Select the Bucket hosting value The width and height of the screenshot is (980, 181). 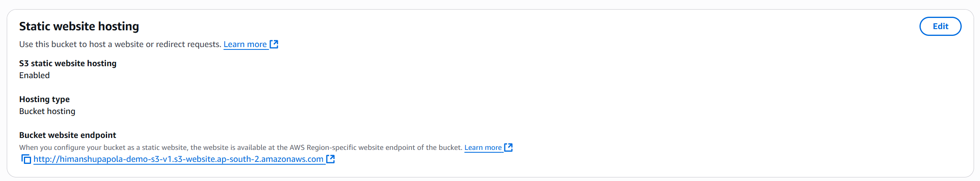click(47, 111)
